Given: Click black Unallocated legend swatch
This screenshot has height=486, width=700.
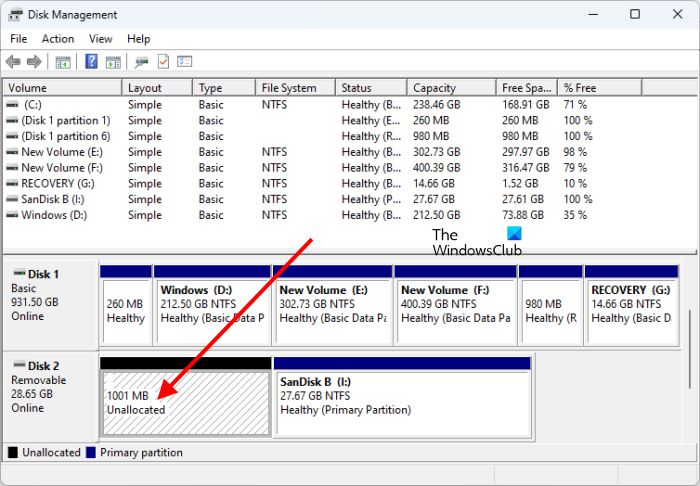Looking at the screenshot, I should coord(13,453).
